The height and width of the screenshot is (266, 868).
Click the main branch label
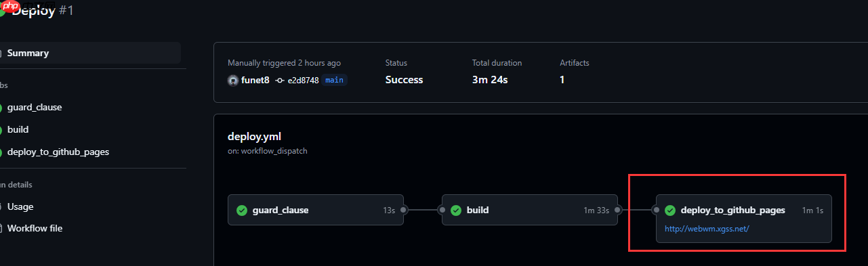[x=335, y=80]
